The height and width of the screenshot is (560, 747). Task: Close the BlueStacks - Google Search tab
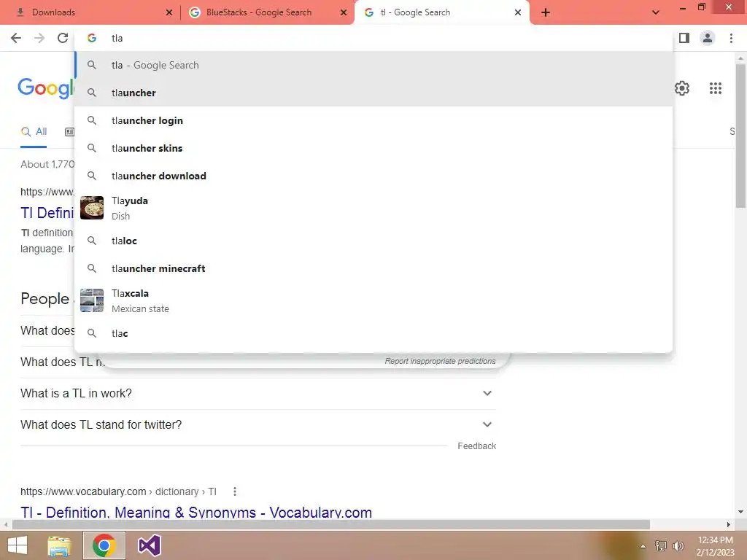tap(344, 12)
